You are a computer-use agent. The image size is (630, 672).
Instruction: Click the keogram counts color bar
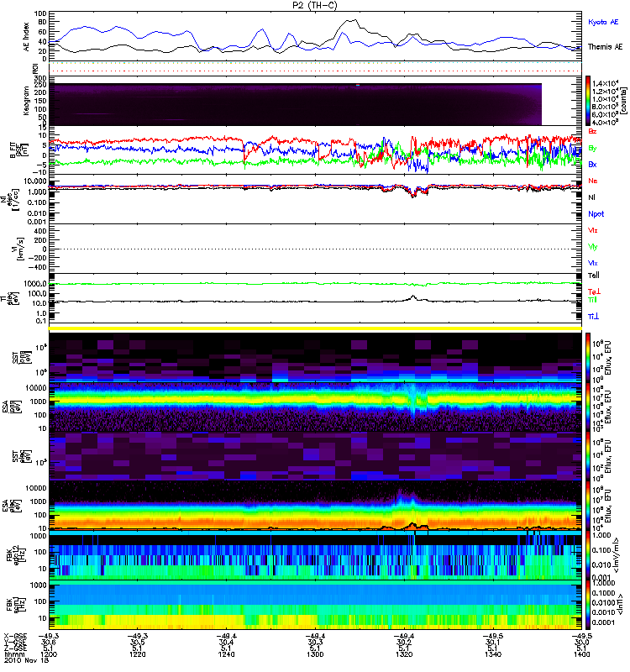tap(588, 101)
